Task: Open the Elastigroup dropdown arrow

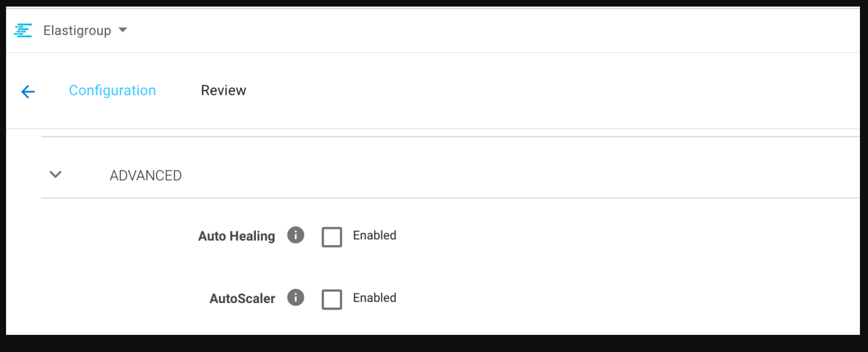Action: pyautogui.click(x=123, y=30)
